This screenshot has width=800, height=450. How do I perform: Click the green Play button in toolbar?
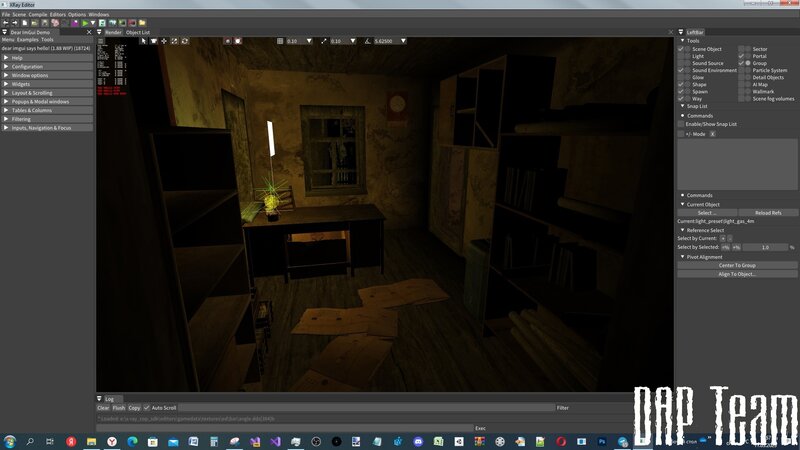pyautogui.click(x=86, y=22)
